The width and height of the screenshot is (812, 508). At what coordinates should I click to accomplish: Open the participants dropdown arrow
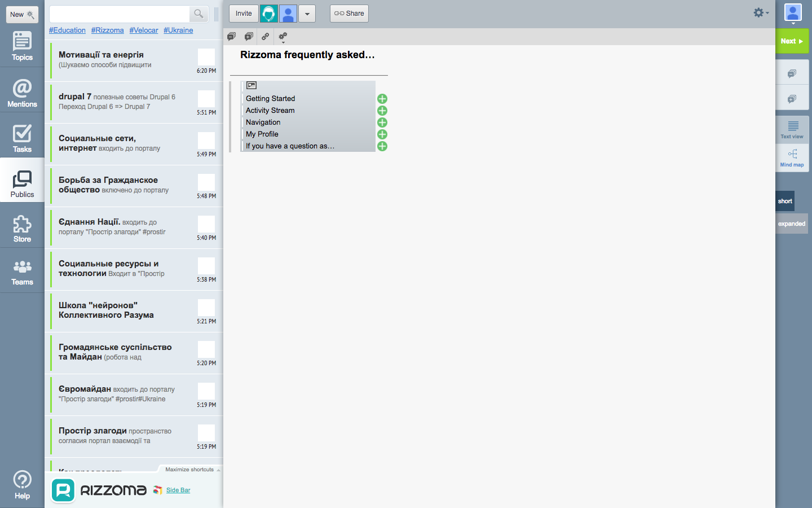click(x=307, y=14)
